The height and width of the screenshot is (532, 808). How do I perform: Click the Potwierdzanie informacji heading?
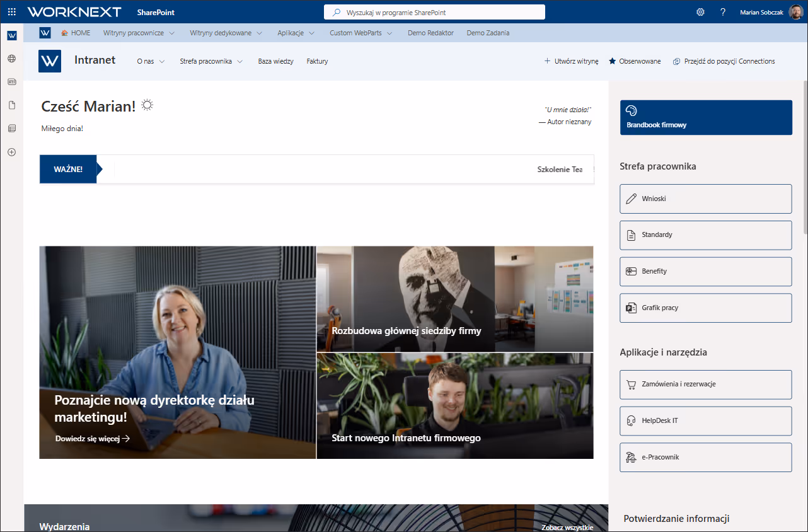click(676, 519)
